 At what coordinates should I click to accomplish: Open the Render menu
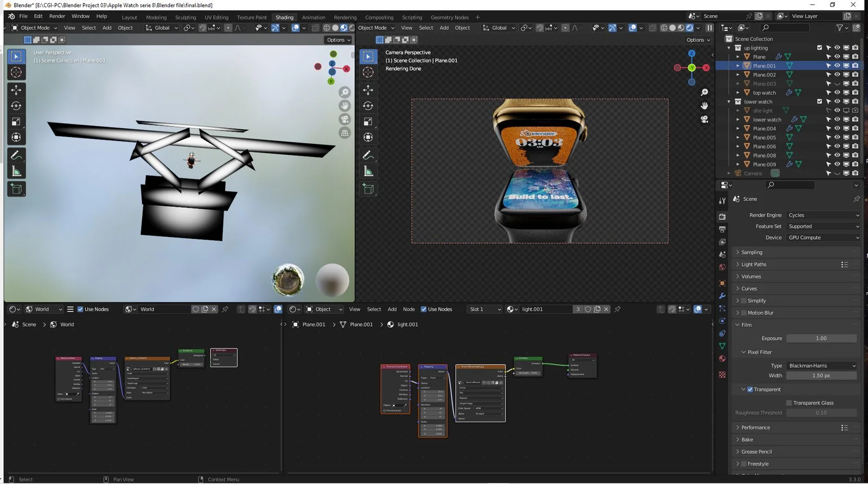(x=57, y=16)
